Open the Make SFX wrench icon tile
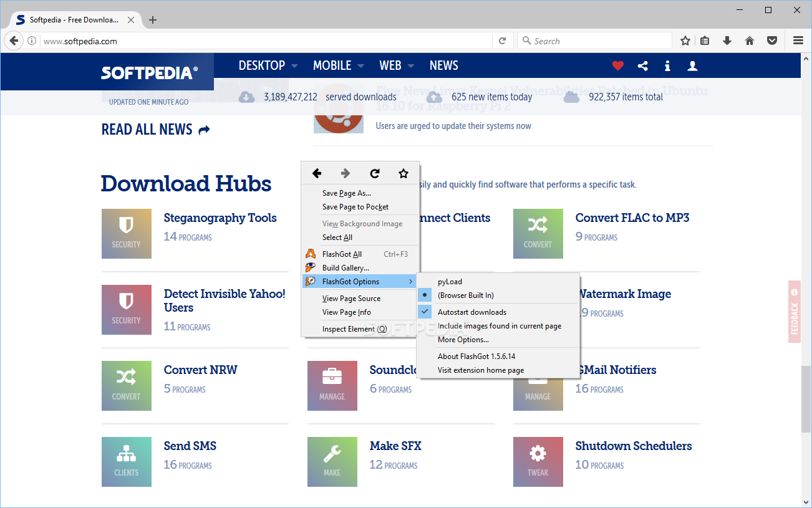This screenshot has height=508, width=812. click(332, 462)
